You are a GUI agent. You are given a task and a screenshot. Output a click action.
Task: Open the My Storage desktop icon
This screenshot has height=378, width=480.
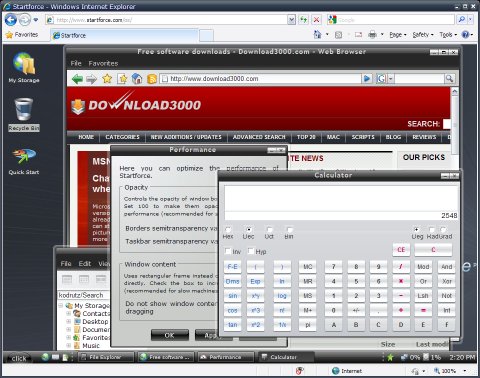(x=24, y=67)
